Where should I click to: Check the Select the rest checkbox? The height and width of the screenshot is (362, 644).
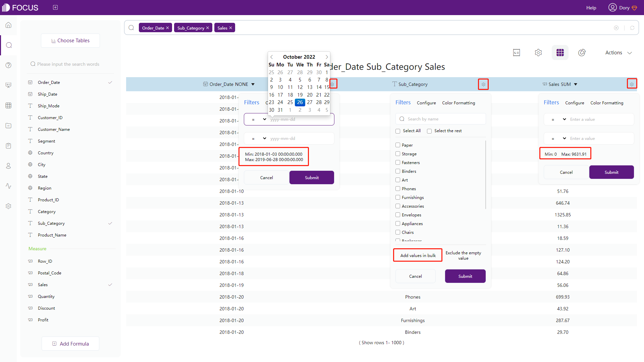(429, 131)
